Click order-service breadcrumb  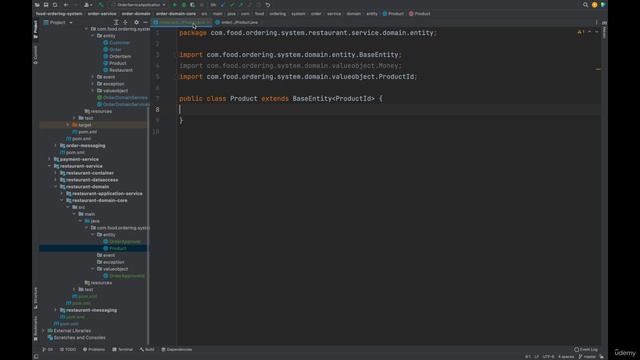tap(102, 13)
